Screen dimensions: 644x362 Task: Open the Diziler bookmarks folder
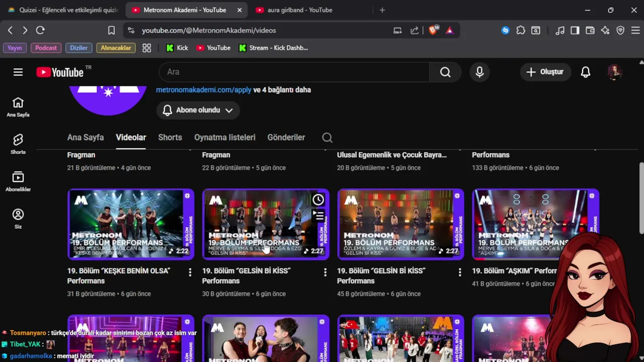click(78, 48)
